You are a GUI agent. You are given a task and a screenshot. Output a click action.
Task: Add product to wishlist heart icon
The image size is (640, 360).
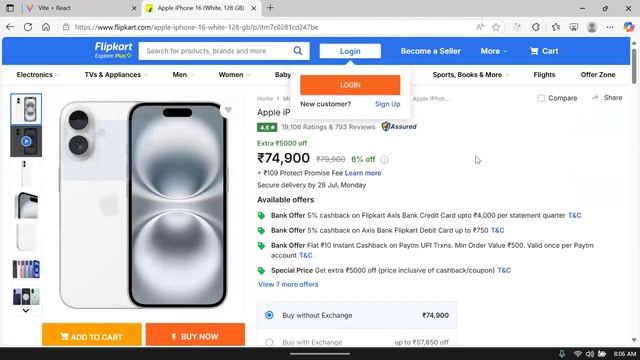[x=228, y=109]
